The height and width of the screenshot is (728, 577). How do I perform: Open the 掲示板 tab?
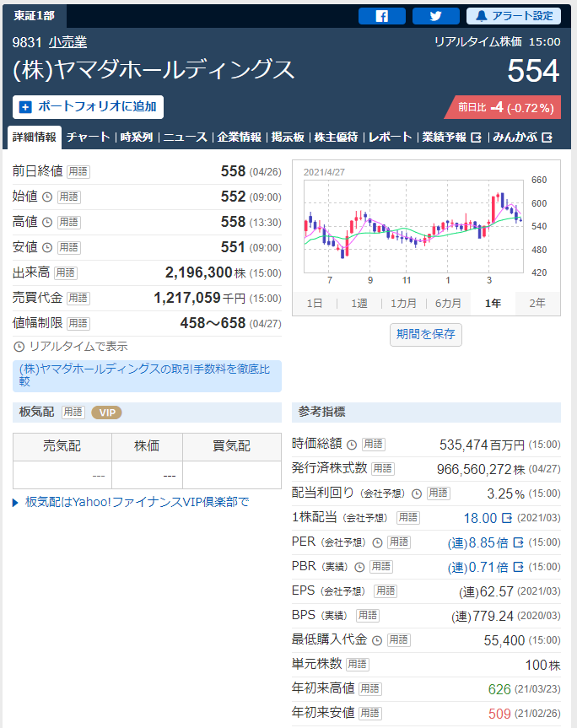click(x=288, y=138)
